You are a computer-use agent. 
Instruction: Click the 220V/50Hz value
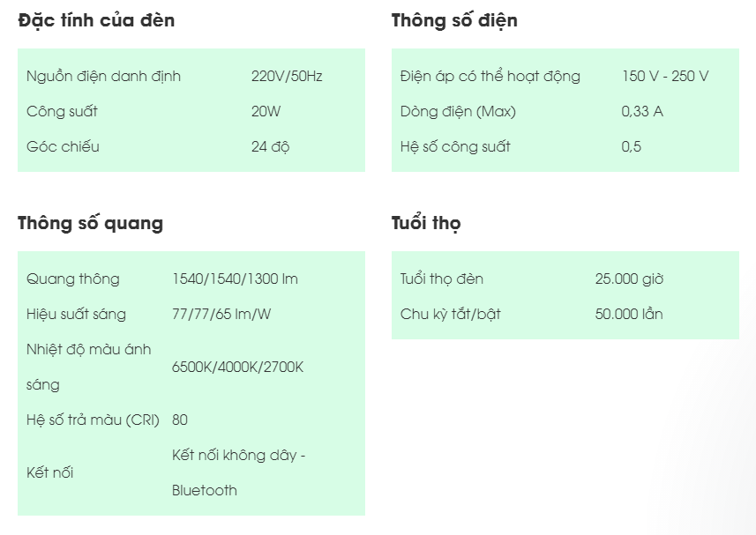(x=287, y=76)
